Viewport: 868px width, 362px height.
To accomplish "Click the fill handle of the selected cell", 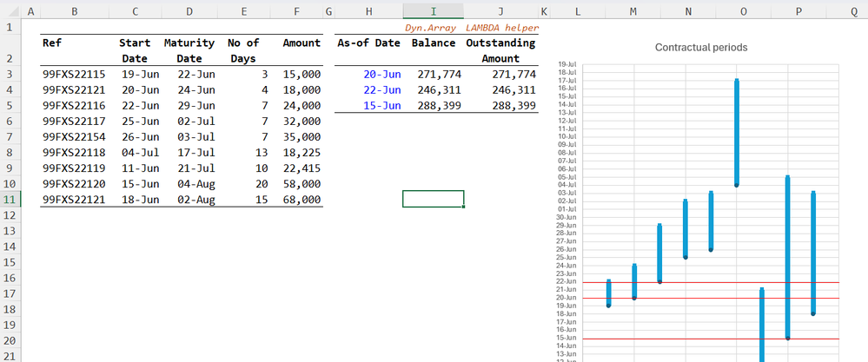I will (x=464, y=207).
